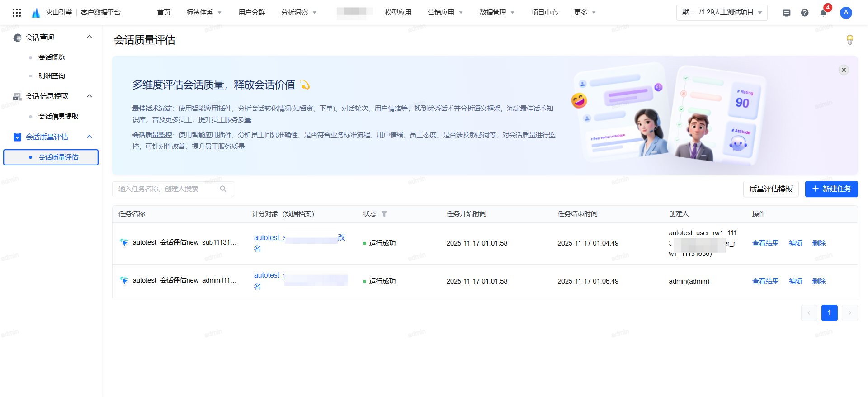Click the search magnifier icon
The width and height of the screenshot is (868, 397).
(x=223, y=189)
